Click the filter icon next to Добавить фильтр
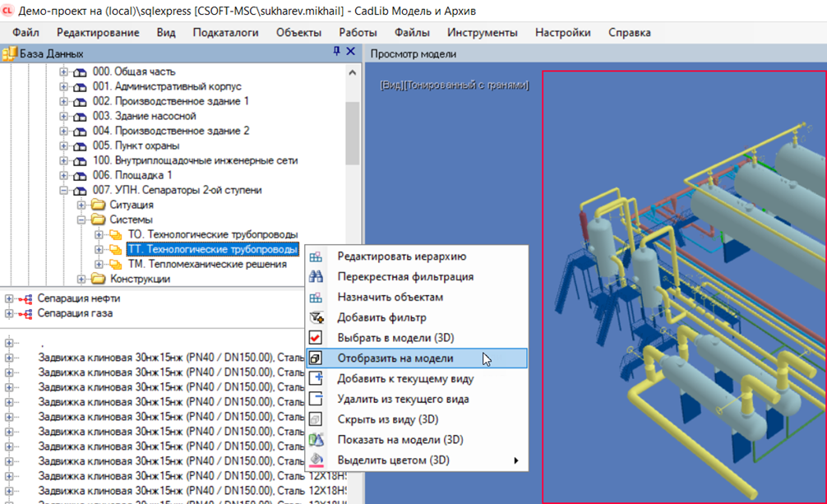 pyautogui.click(x=316, y=317)
